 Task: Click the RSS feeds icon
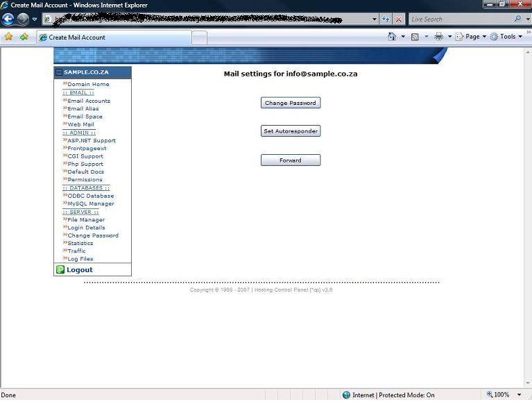[415, 37]
